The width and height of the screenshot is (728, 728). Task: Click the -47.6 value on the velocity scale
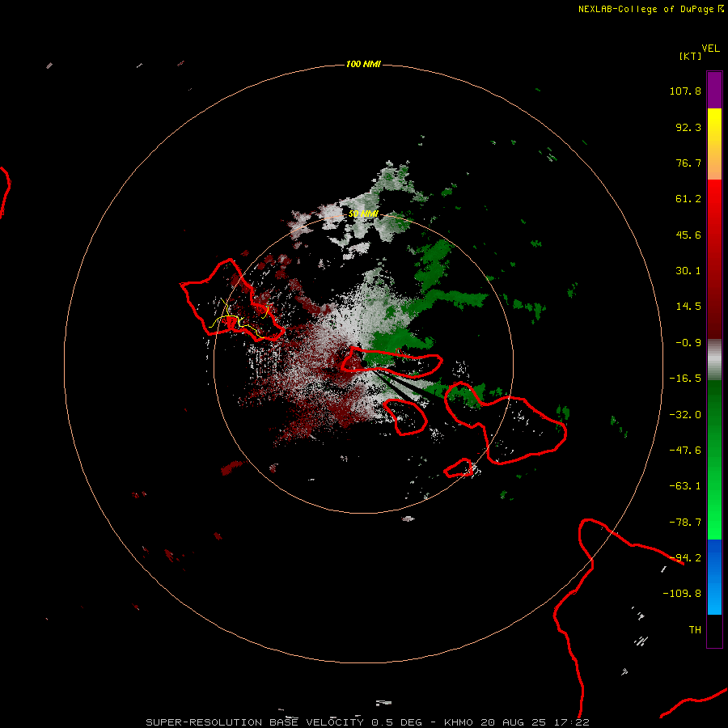pyautogui.click(x=685, y=451)
